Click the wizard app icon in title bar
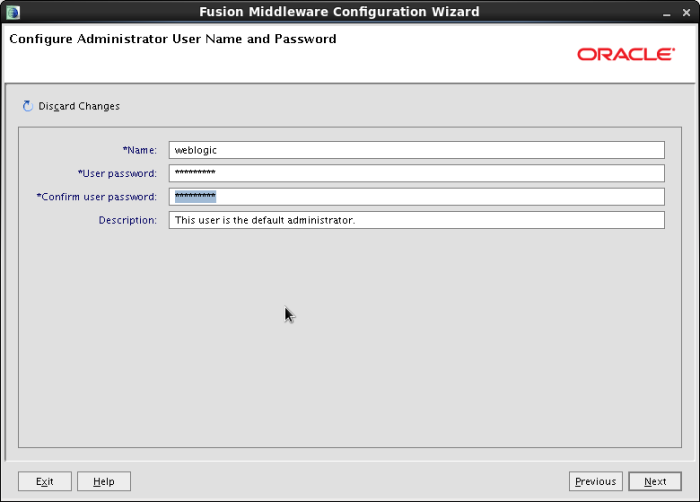The image size is (700, 502). [x=13, y=12]
